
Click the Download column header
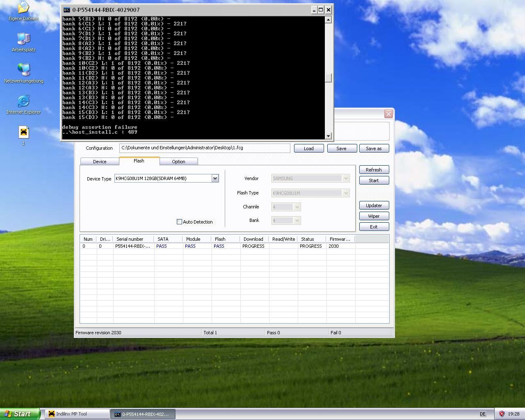click(255, 239)
